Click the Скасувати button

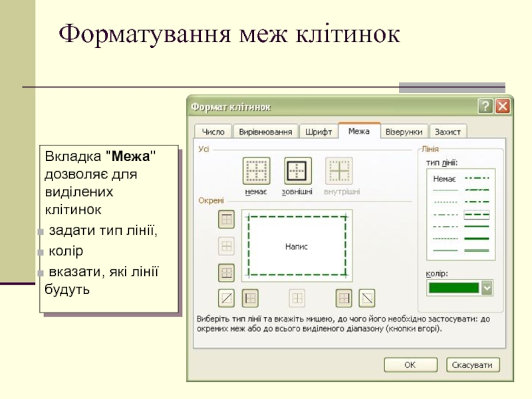click(x=472, y=364)
